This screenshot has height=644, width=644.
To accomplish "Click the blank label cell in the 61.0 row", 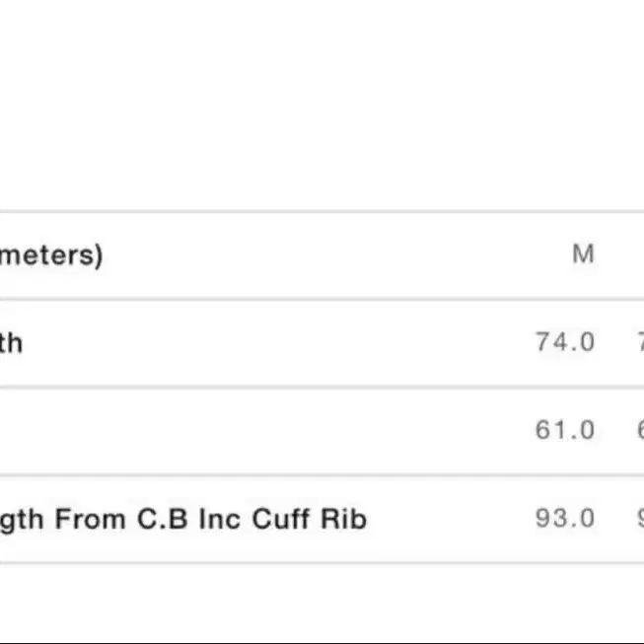I will (197, 430).
